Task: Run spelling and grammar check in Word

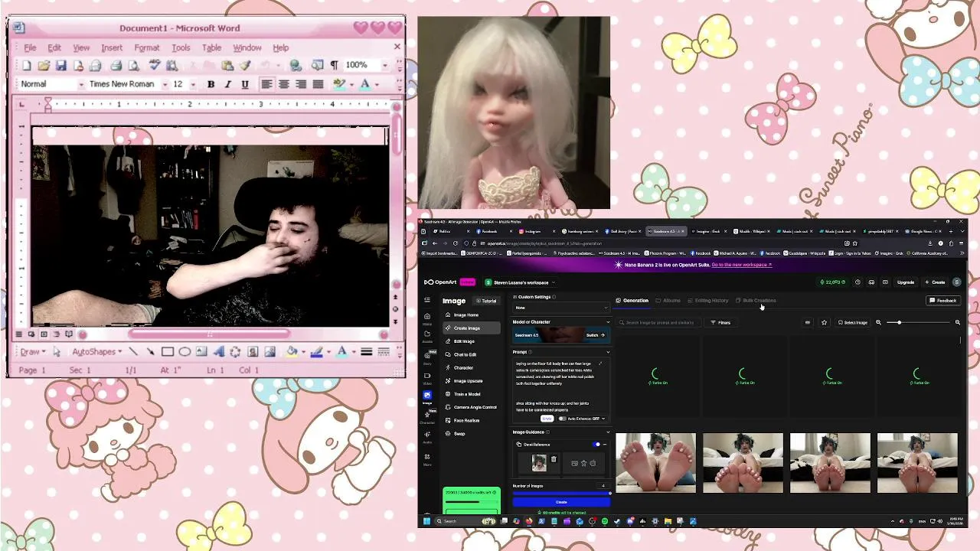Action: 155,65
